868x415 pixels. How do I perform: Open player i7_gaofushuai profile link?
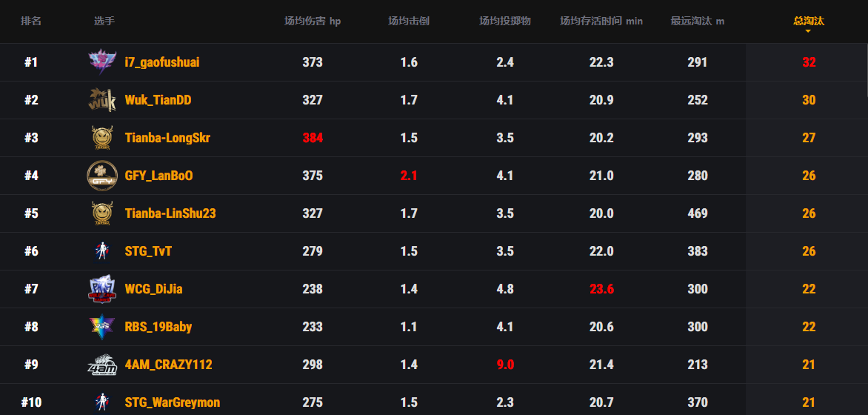[162, 62]
